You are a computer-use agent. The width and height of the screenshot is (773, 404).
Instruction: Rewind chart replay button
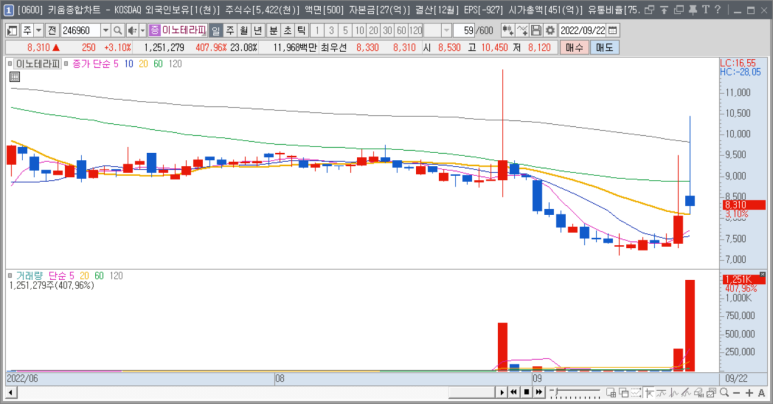(513, 393)
